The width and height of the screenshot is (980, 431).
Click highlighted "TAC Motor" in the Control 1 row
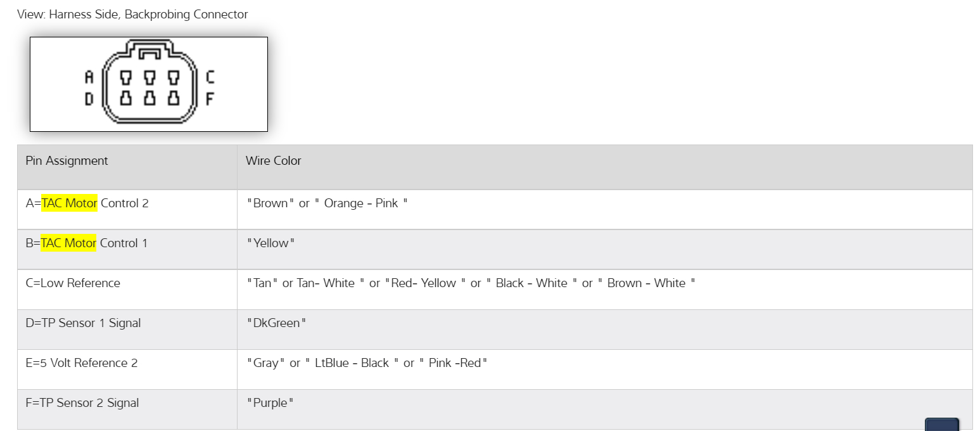(x=68, y=243)
